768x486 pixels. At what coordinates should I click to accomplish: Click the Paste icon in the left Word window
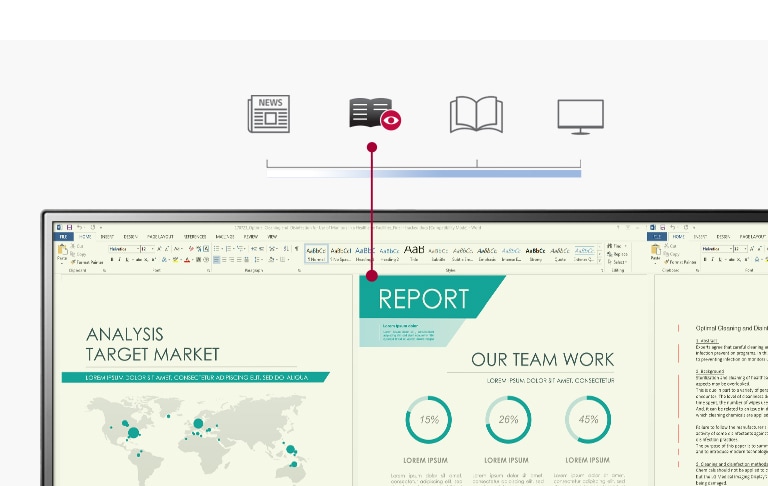coord(62,251)
